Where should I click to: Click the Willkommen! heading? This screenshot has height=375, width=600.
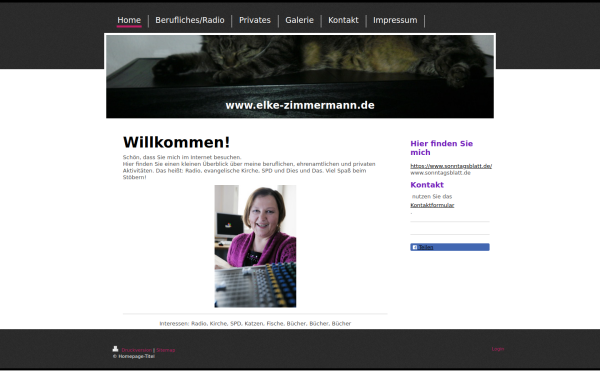176,142
